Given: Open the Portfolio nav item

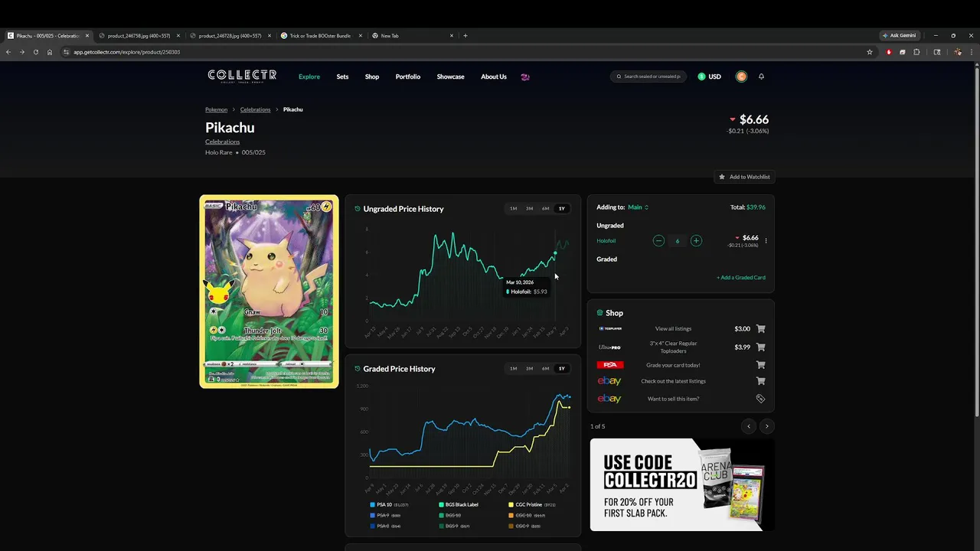Looking at the screenshot, I should tap(408, 77).
